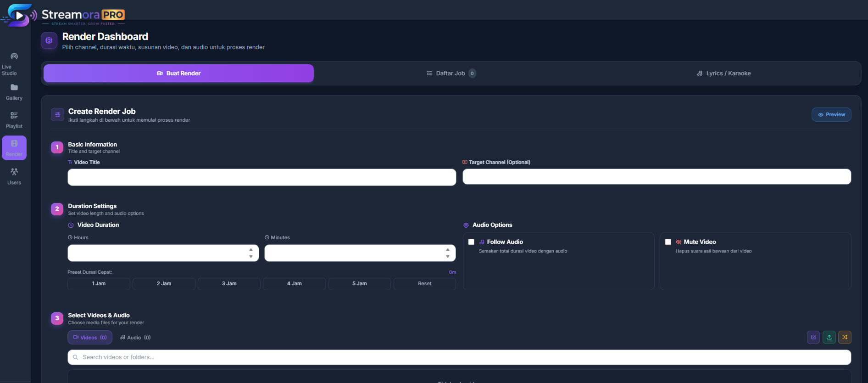Choose the 2 Jam duration preset
The image size is (868, 383).
coord(164,284)
